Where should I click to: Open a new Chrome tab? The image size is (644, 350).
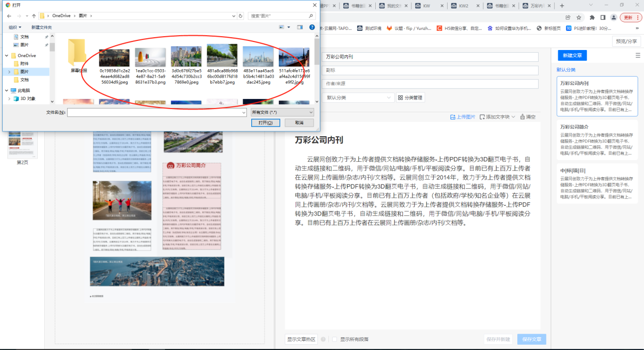point(562,5)
